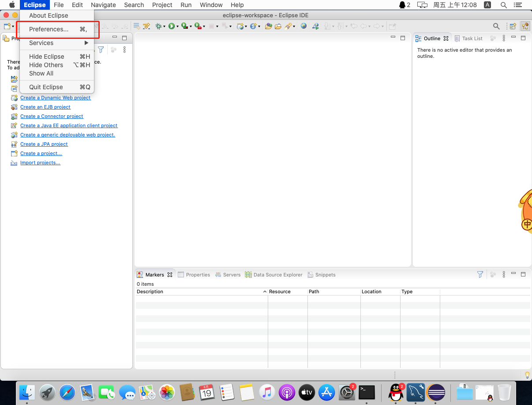Click the light bulb tip icon in status bar
This screenshot has width=532, height=405.
point(527,375)
